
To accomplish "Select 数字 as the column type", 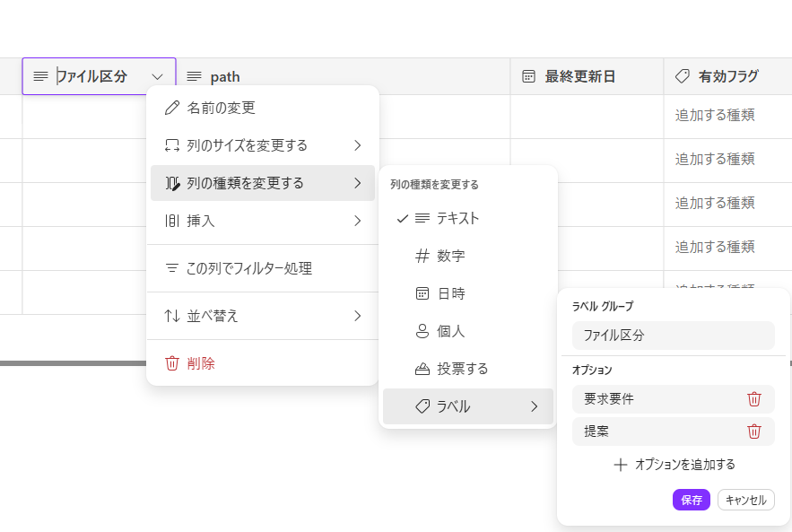I will click(468, 256).
